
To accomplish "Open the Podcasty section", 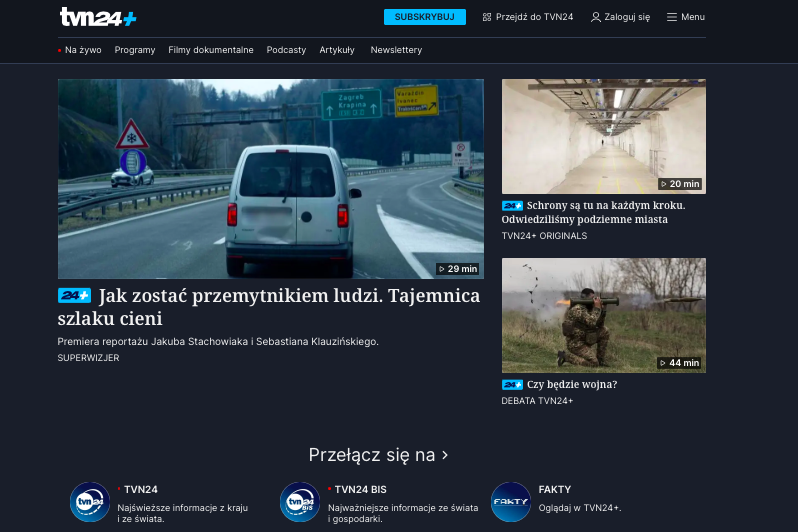I will [286, 50].
